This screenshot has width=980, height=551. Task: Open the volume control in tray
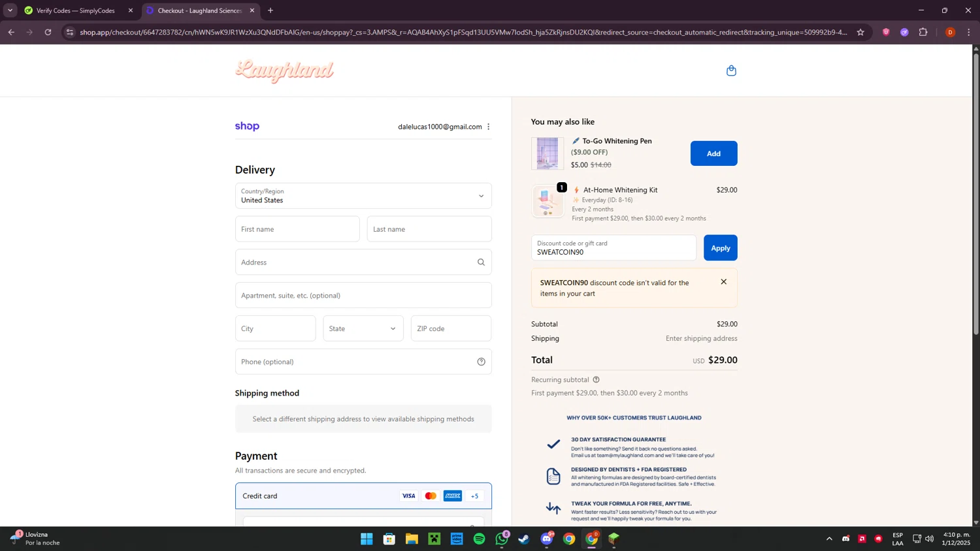(x=929, y=539)
